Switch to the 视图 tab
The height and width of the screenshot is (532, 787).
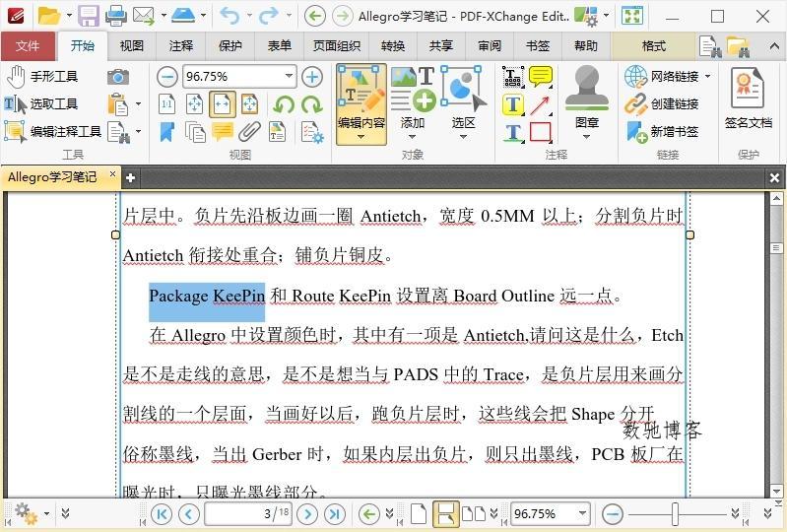point(132,46)
